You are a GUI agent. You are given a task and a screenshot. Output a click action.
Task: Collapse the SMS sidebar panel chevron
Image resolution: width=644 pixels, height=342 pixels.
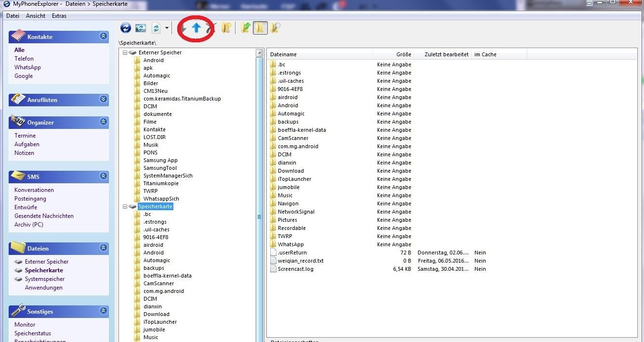click(103, 177)
